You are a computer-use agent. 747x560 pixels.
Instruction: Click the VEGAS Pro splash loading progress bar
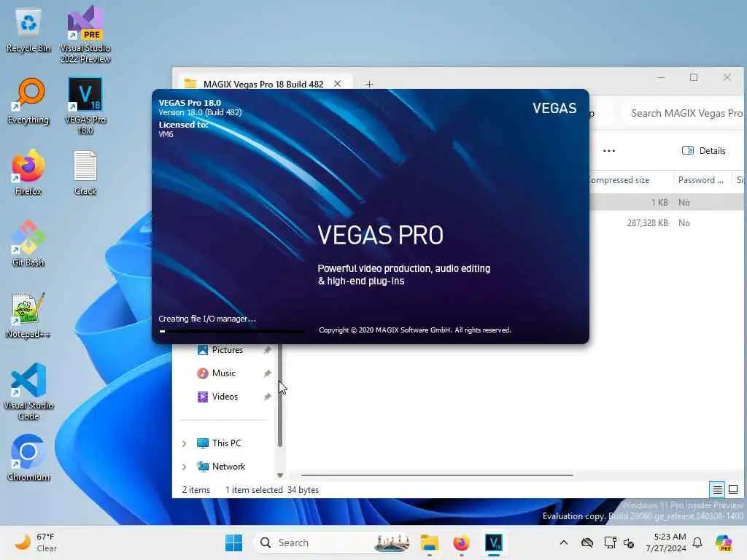pos(231,331)
